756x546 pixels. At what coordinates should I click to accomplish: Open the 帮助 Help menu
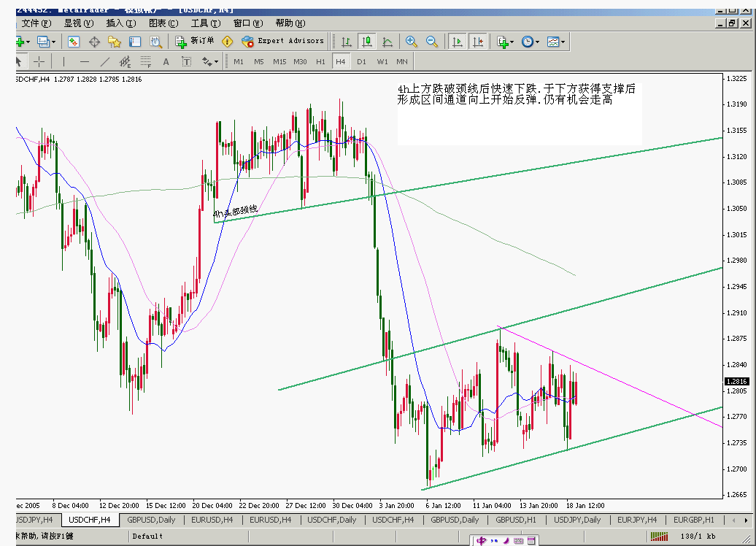click(290, 23)
